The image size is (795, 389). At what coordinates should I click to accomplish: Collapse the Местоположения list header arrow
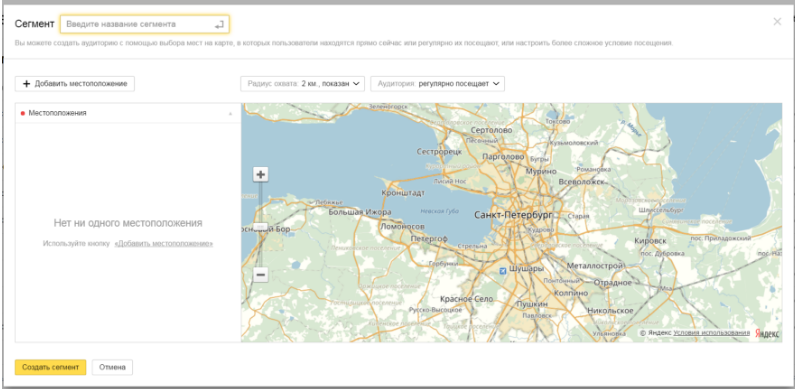[230, 114]
